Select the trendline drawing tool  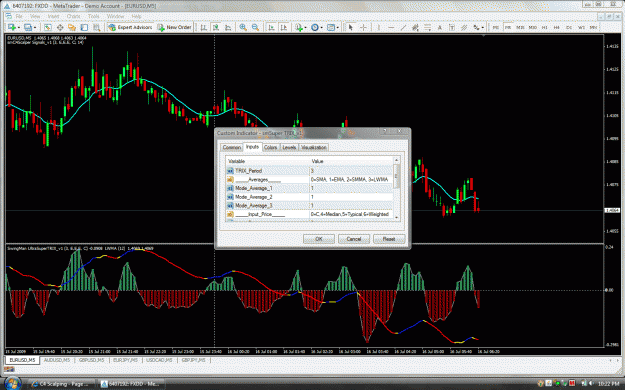403,27
